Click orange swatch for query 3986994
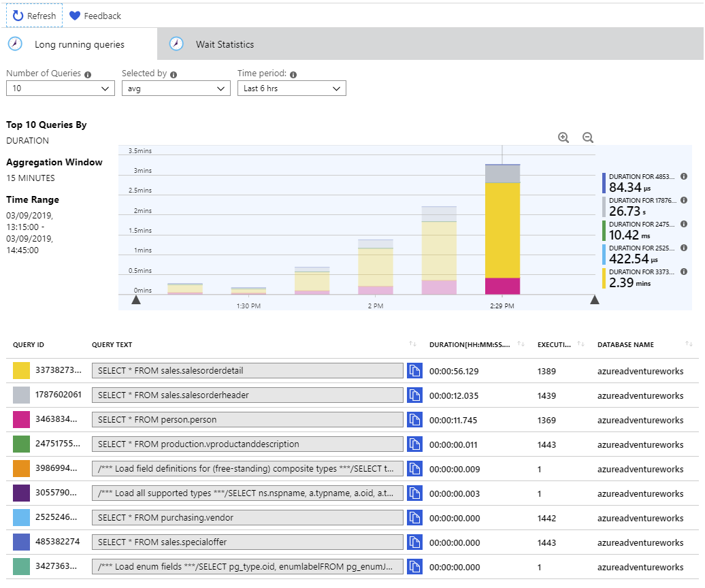 click(x=21, y=468)
